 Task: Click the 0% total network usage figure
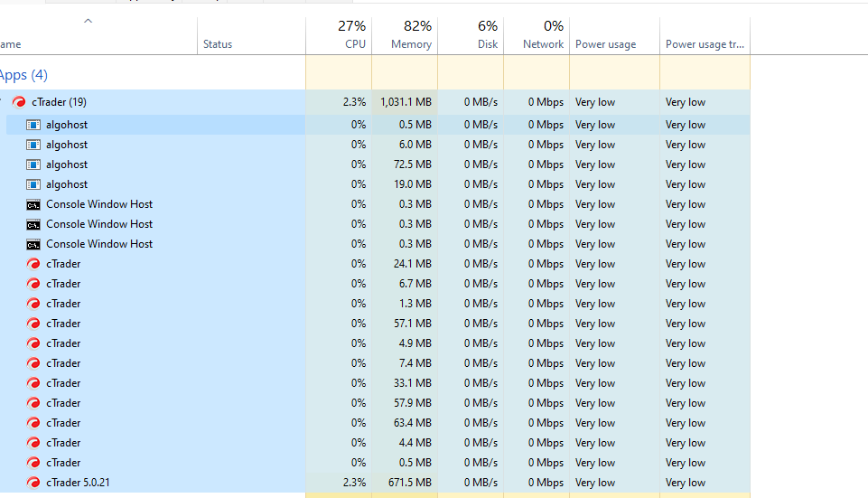554,26
